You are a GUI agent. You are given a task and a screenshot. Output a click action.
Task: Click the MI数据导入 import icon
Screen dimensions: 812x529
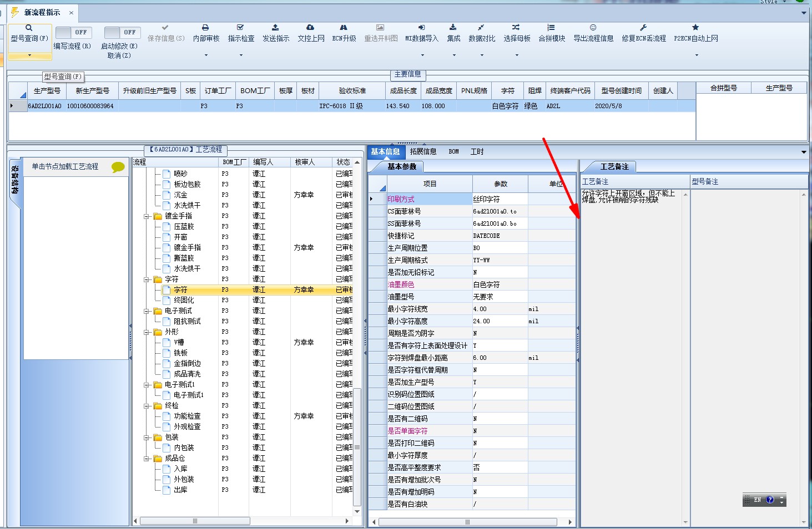click(421, 27)
